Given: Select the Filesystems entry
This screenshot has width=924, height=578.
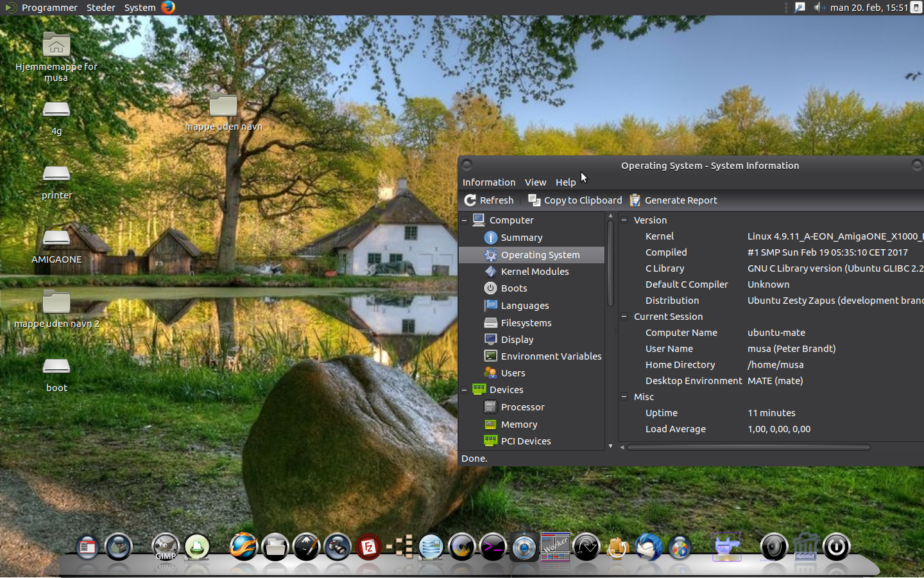Looking at the screenshot, I should (526, 323).
